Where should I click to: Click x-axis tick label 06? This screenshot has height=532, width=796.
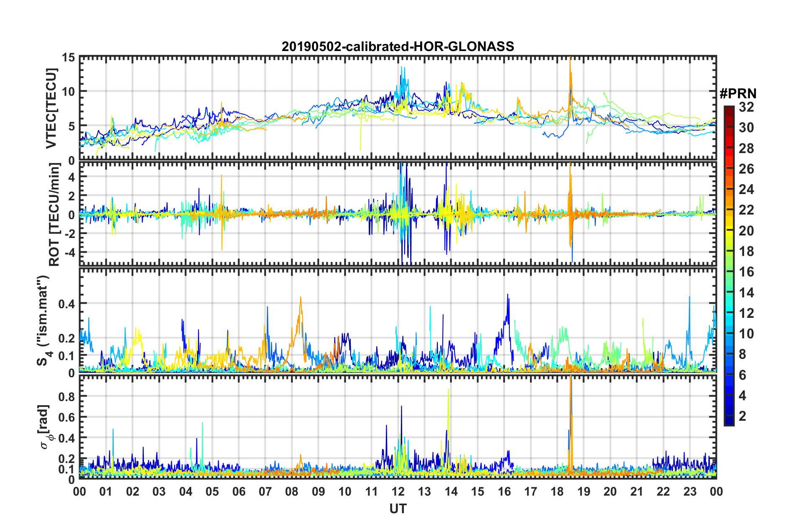tap(239, 491)
